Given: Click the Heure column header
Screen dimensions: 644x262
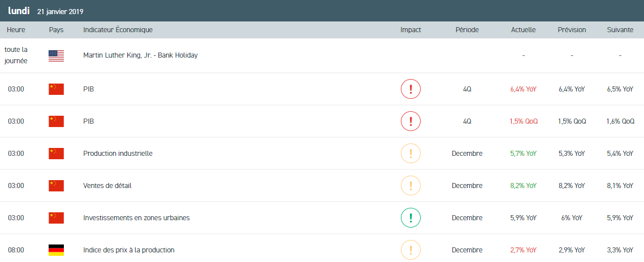Looking at the screenshot, I should (x=16, y=30).
